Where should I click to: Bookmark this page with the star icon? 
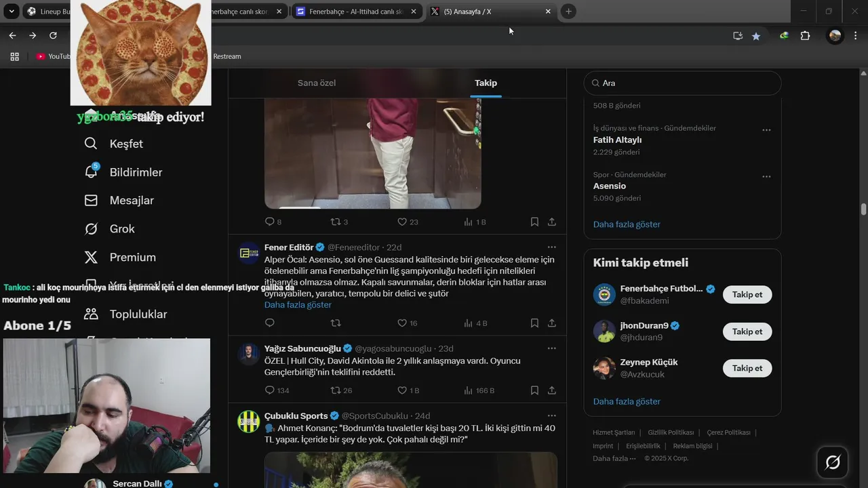point(756,36)
